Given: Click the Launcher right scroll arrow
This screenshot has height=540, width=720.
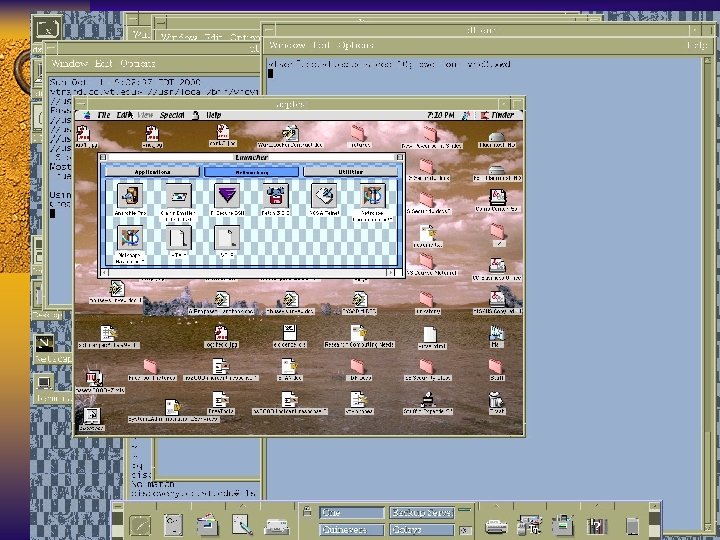Looking at the screenshot, I should (390, 273).
